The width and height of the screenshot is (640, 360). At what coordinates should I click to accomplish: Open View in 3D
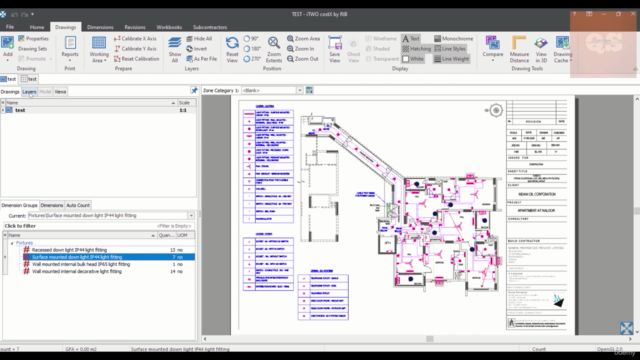tap(541, 49)
